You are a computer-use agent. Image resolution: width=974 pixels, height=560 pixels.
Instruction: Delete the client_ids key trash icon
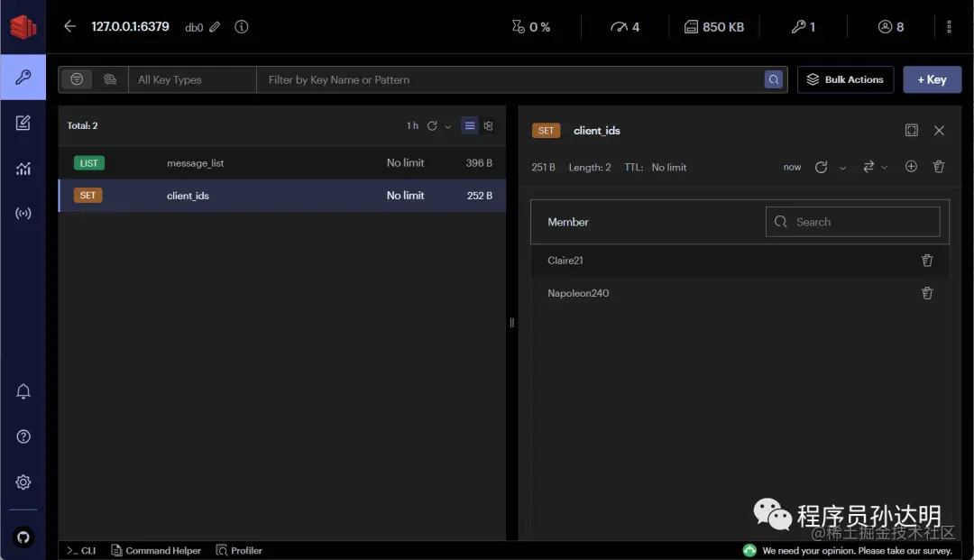939,167
